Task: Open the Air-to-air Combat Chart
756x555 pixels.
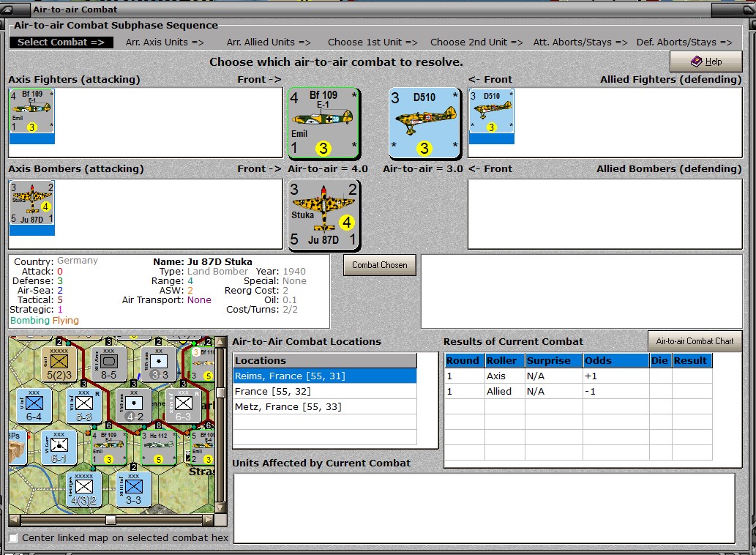Action: [695, 341]
